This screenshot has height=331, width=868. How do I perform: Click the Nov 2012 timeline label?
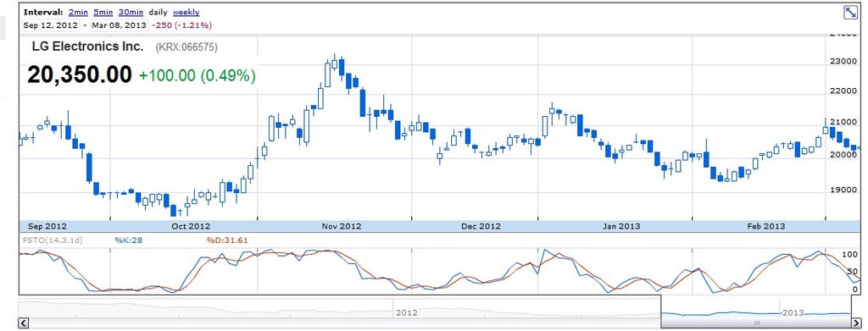tap(342, 226)
